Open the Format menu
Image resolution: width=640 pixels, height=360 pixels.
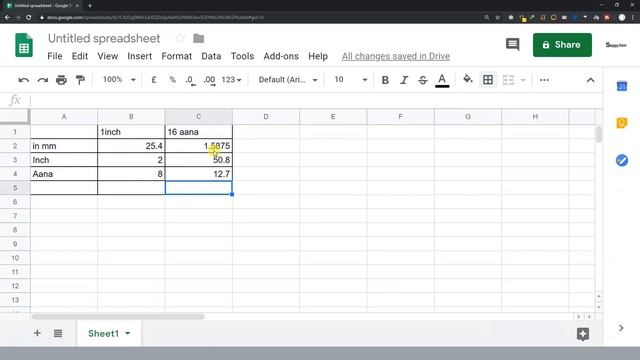176,56
